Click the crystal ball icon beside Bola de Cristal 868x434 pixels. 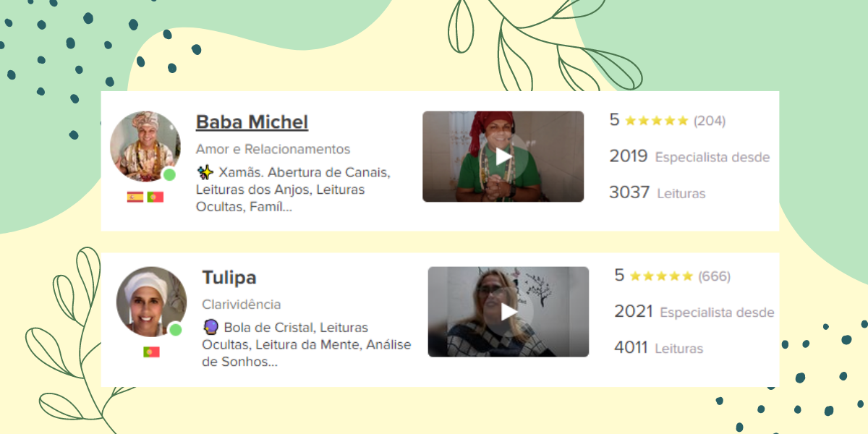(x=211, y=327)
